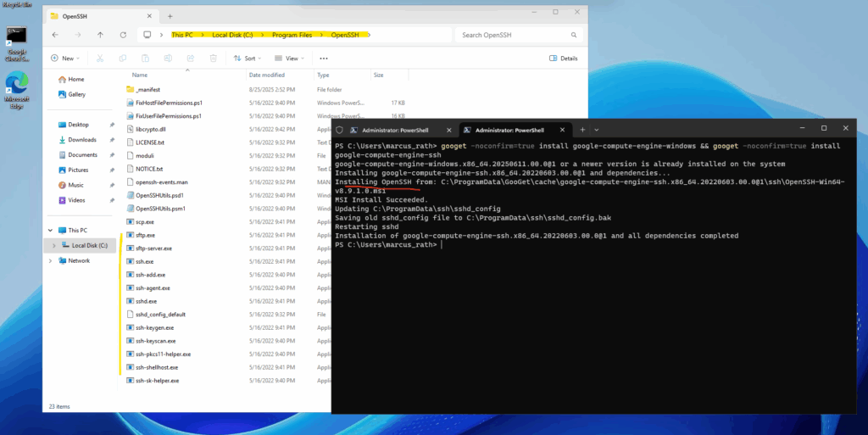This screenshot has height=435, width=868.
Task: Click Program Files in the breadcrumb
Action: (292, 35)
